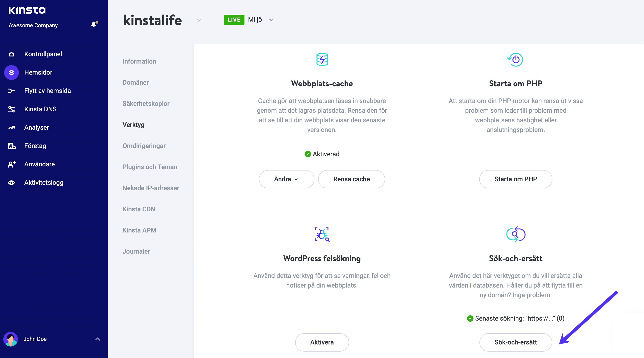Click the Kinsta logo

click(27, 10)
